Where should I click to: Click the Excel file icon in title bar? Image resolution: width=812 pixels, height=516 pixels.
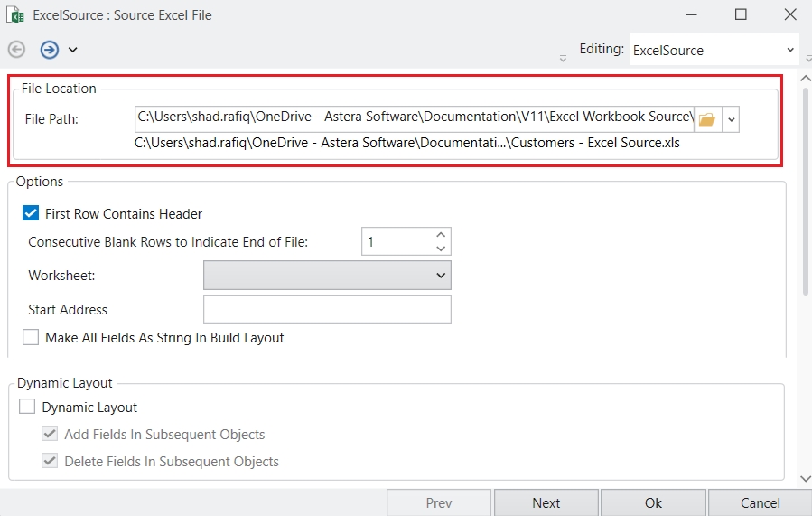pos(15,15)
